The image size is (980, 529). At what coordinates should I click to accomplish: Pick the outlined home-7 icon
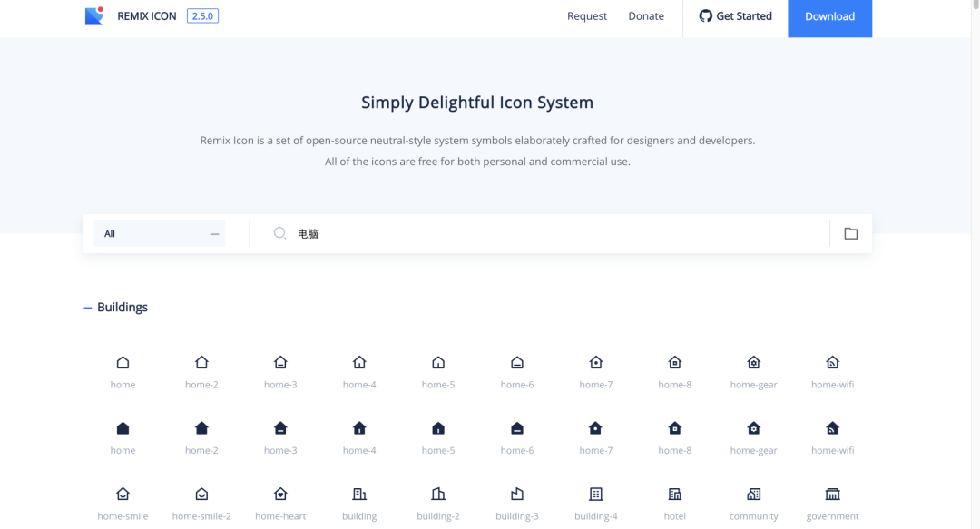click(x=595, y=362)
